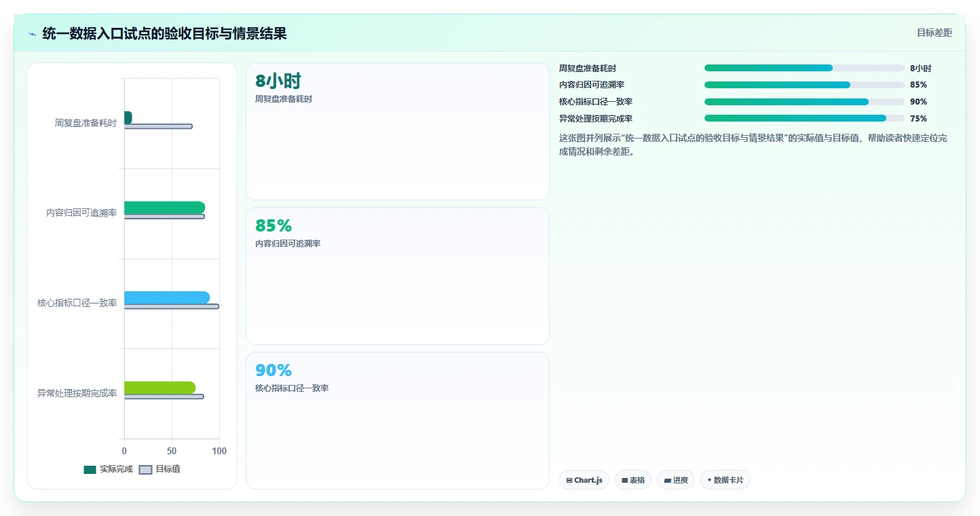Screen dimensions: 980x516
Task: Click the 核心指标口径一致率 progress bar
Action: [804, 102]
